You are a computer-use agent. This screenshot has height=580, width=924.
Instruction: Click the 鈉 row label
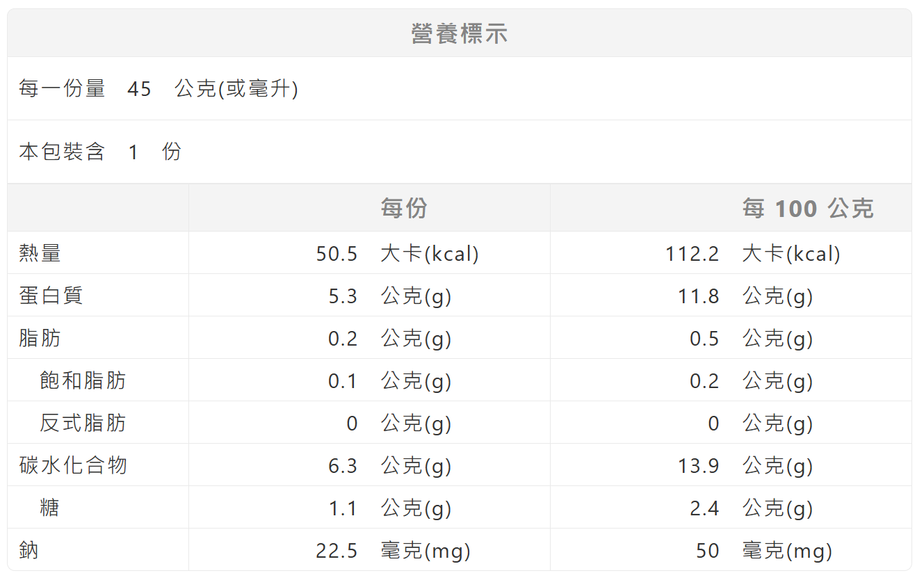(29, 549)
